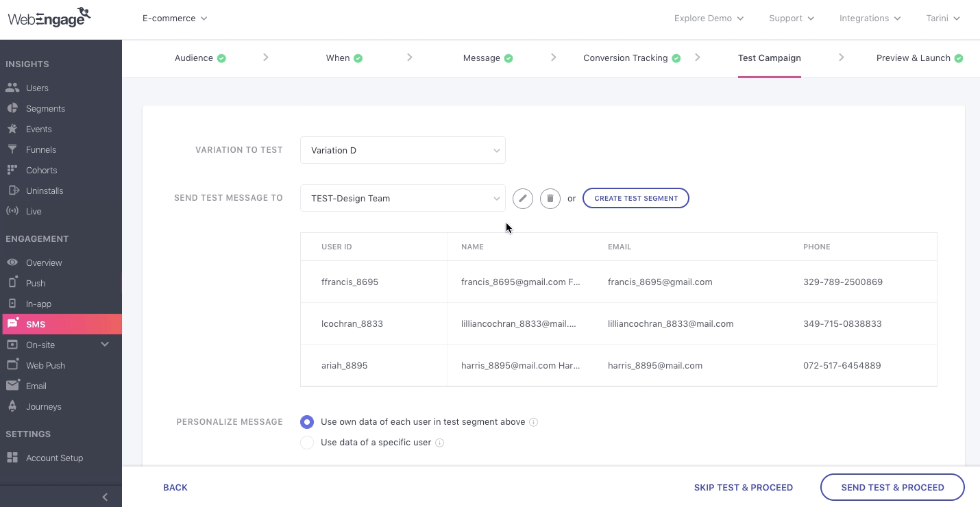Select user ID ffrancis_8695
Image resolution: width=980 pixels, height=507 pixels.
tap(350, 282)
